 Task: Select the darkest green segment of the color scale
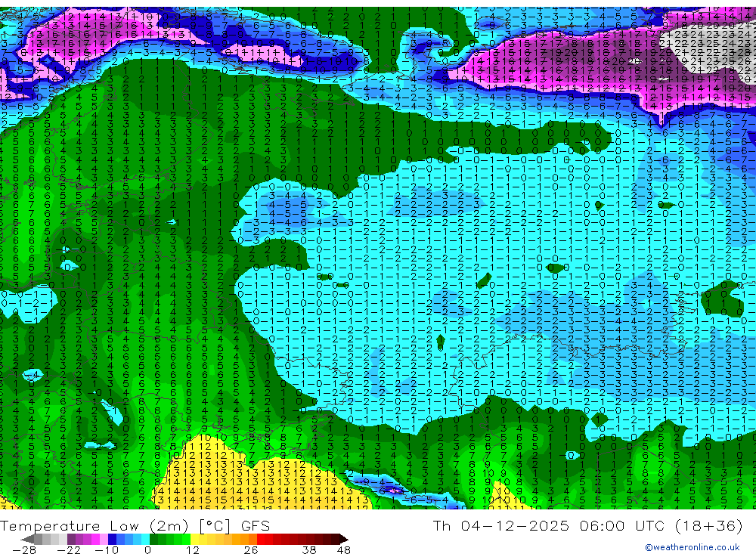pos(153,540)
